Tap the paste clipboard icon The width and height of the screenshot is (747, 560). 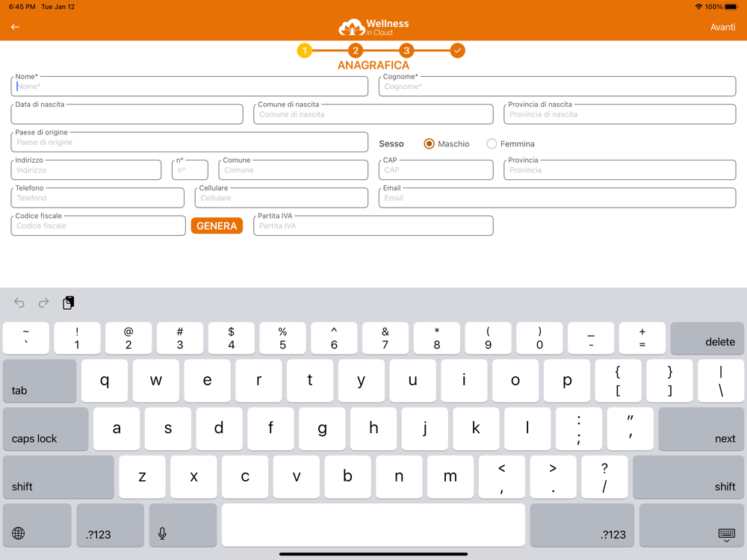[68, 303]
